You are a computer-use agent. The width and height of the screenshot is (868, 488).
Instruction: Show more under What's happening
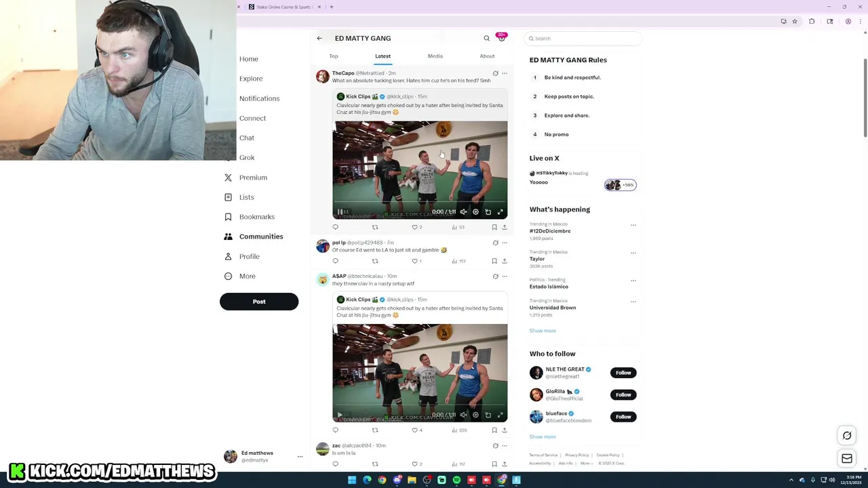pyautogui.click(x=542, y=331)
